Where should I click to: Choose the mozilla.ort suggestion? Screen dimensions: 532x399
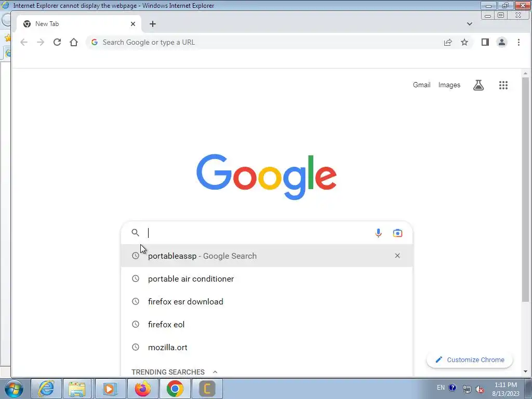tap(267, 347)
